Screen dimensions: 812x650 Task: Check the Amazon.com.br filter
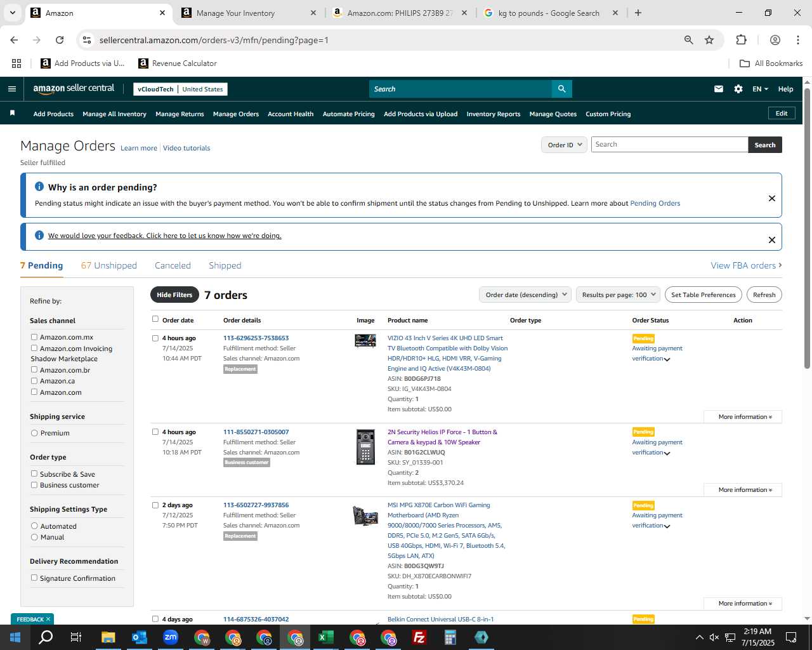(x=34, y=369)
